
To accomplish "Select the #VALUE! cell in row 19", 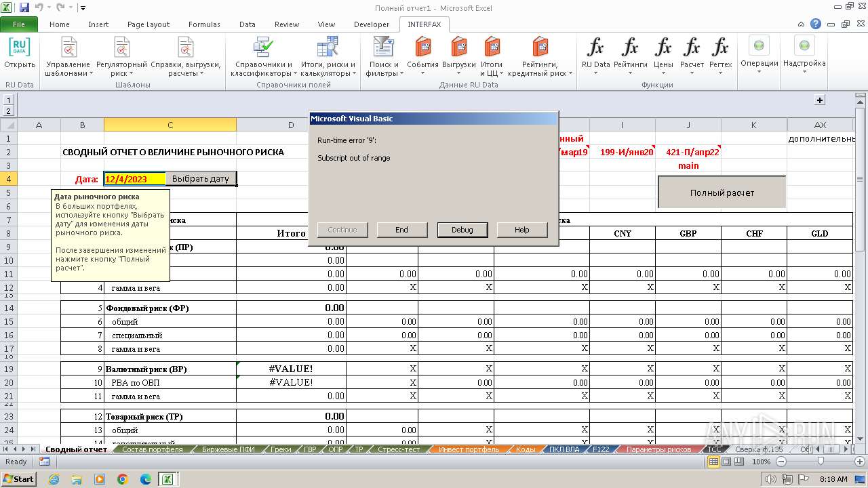I will pos(291,369).
